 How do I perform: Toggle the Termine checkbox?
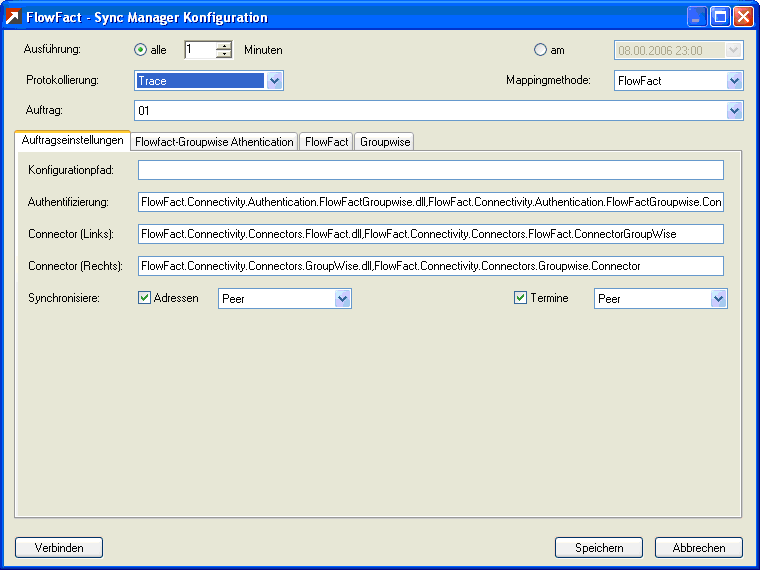520,298
